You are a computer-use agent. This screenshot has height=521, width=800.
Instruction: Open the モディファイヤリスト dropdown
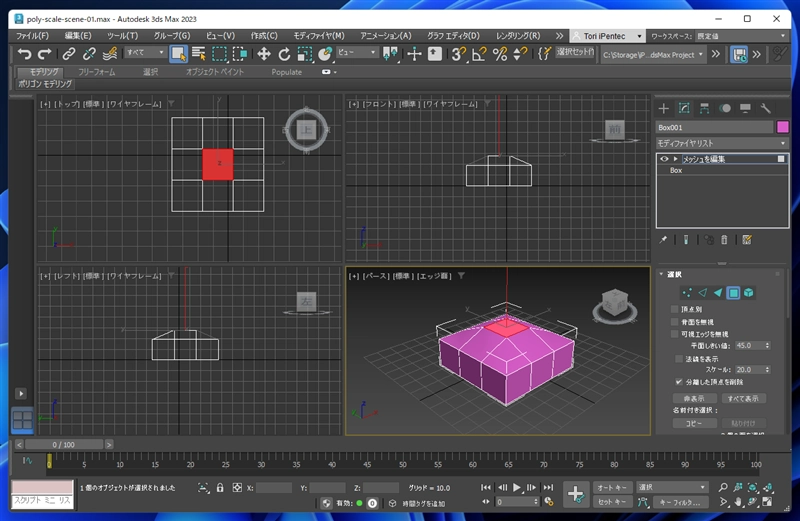click(x=721, y=143)
